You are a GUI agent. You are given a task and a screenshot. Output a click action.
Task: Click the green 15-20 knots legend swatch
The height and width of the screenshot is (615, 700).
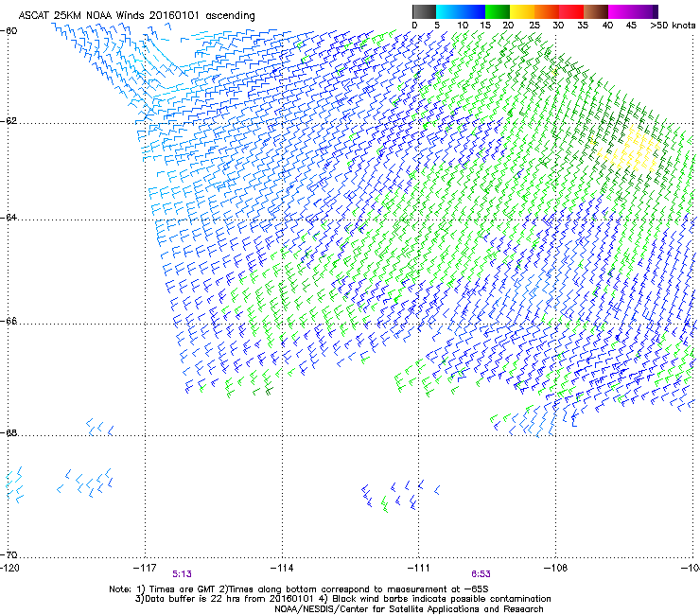(x=498, y=11)
